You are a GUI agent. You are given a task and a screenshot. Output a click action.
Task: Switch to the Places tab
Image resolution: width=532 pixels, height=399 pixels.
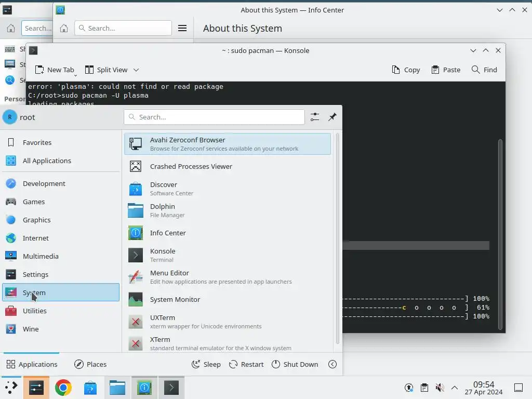click(x=90, y=364)
